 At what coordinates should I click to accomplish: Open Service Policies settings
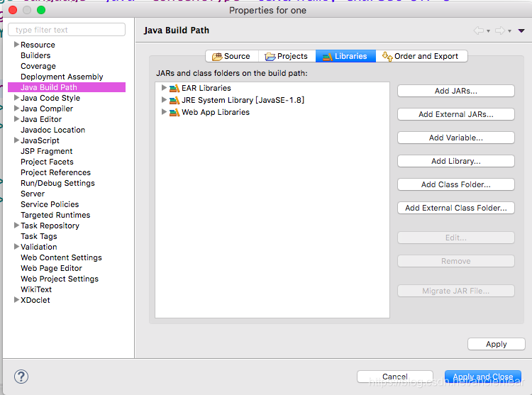click(x=50, y=204)
